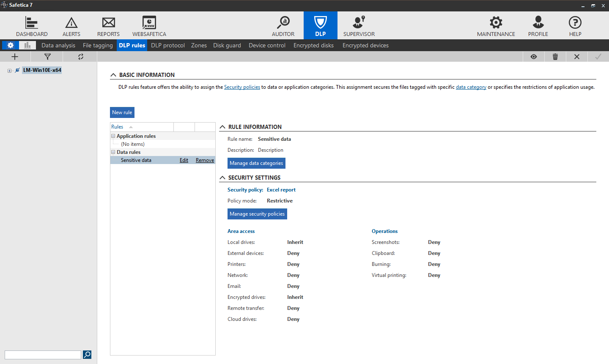Click the New rule button
This screenshot has height=364, width=609.
pyautogui.click(x=122, y=112)
